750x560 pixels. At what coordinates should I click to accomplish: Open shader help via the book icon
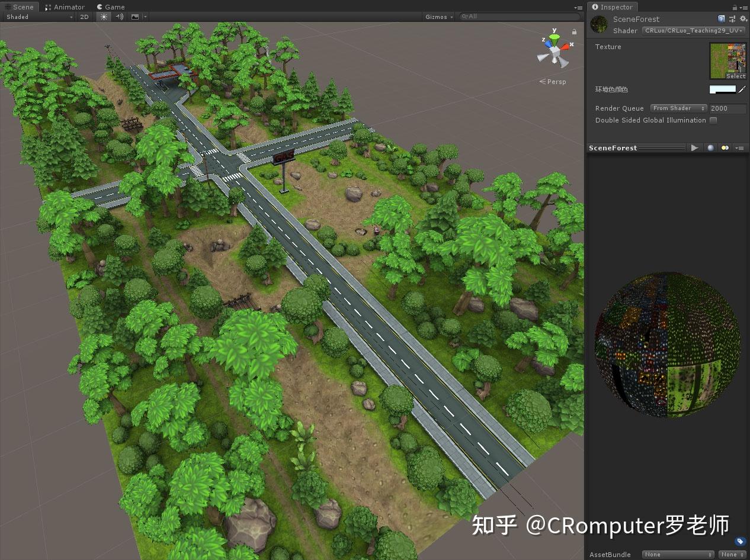pyautogui.click(x=720, y=18)
